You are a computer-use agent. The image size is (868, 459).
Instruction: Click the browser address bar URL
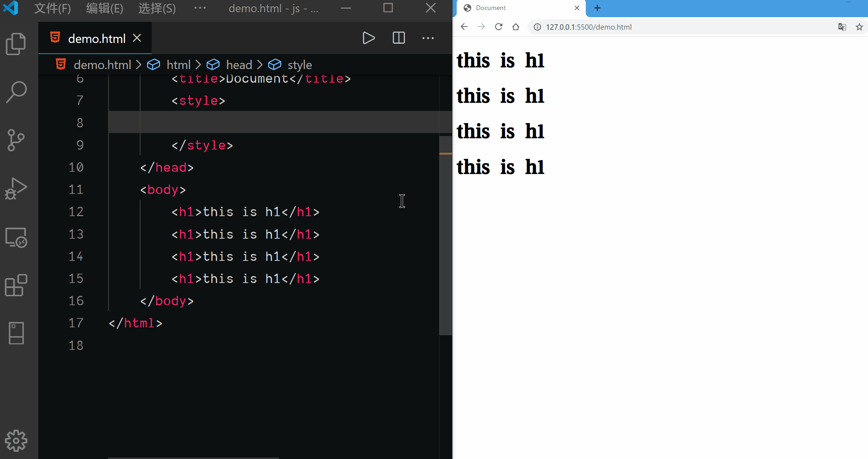click(588, 27)
